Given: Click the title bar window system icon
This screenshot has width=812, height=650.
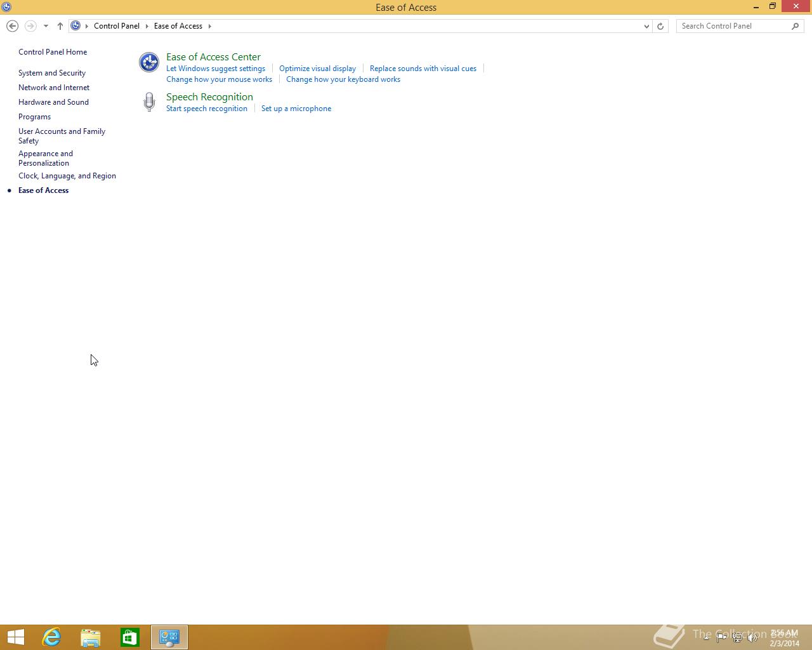Looking at the screenshot, I should (6, 7).
